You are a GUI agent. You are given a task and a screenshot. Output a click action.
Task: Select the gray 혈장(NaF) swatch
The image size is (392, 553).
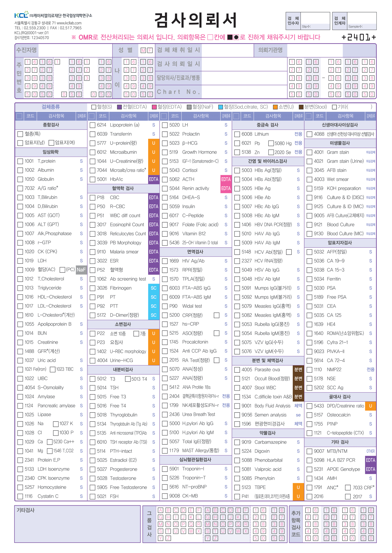pos(189,107)
